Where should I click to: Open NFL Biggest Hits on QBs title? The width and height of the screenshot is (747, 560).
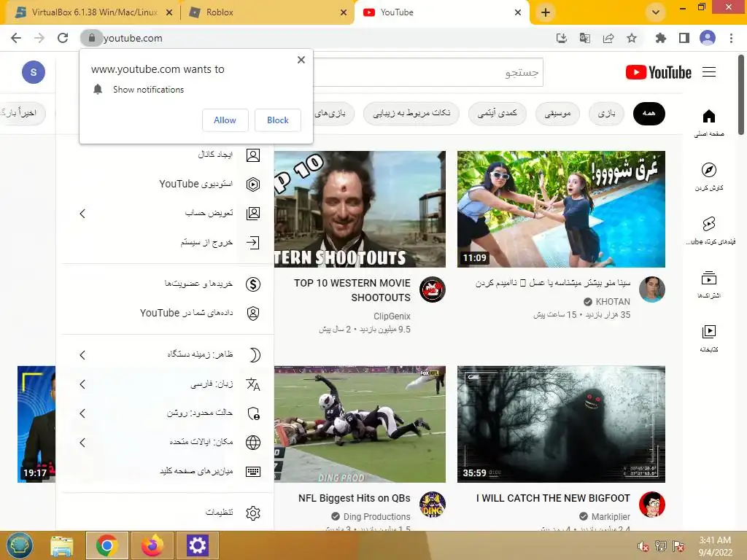coord(354,498)
